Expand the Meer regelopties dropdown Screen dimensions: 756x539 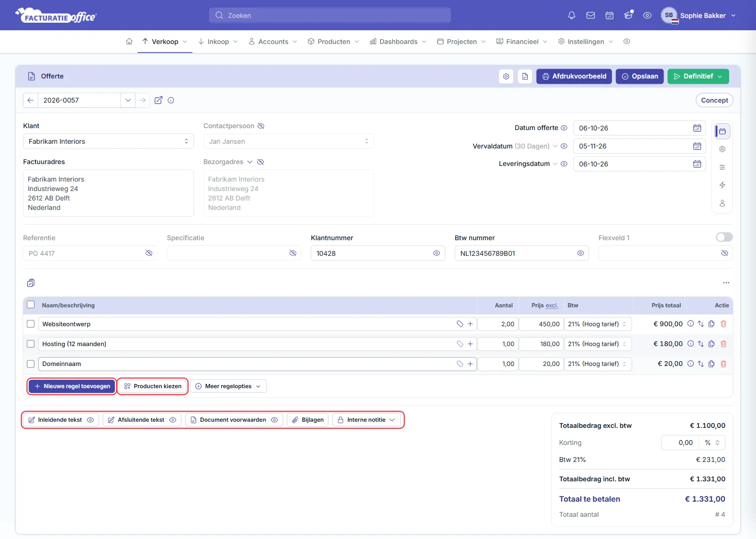[x=228, y=386]
